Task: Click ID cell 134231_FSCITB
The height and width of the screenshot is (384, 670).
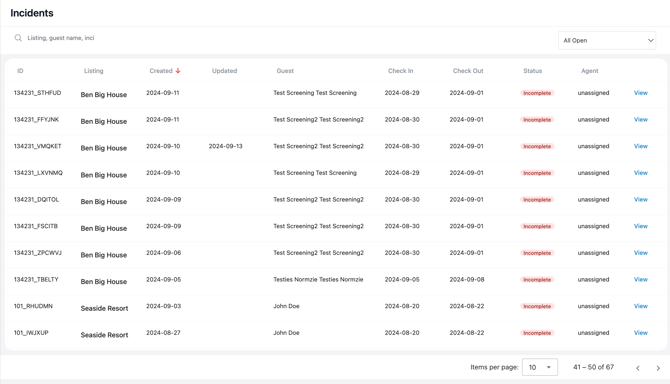Action: click(x=35, y=226)
